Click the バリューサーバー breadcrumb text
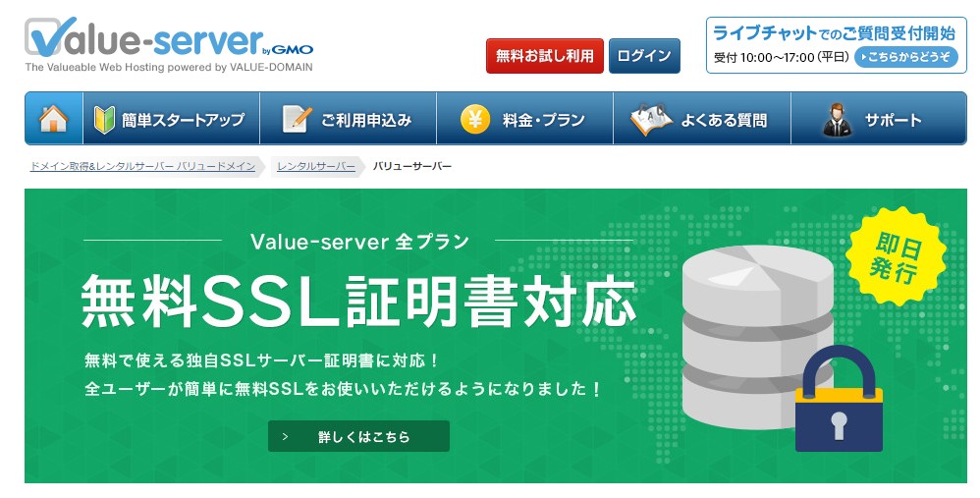 tap(411, 166)
